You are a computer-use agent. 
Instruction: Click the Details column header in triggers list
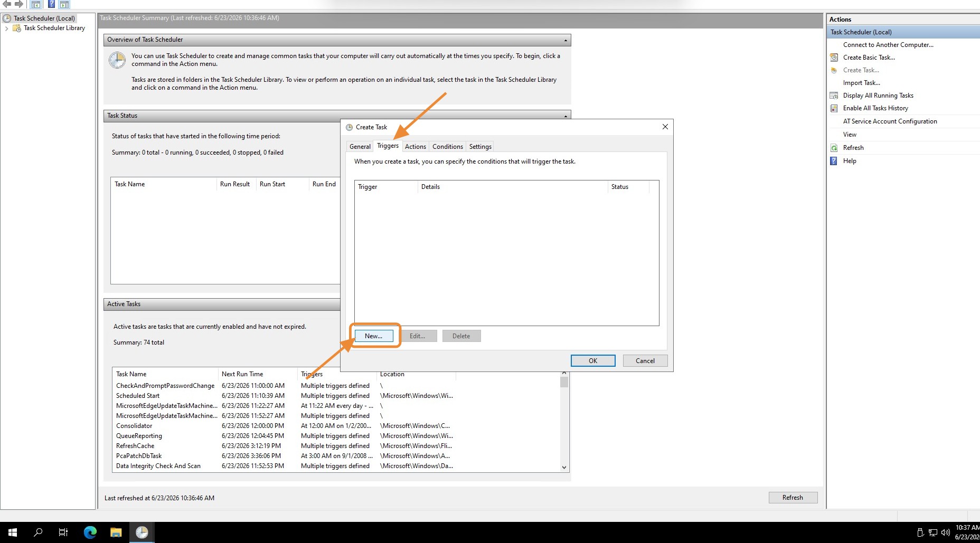[512, 187]
